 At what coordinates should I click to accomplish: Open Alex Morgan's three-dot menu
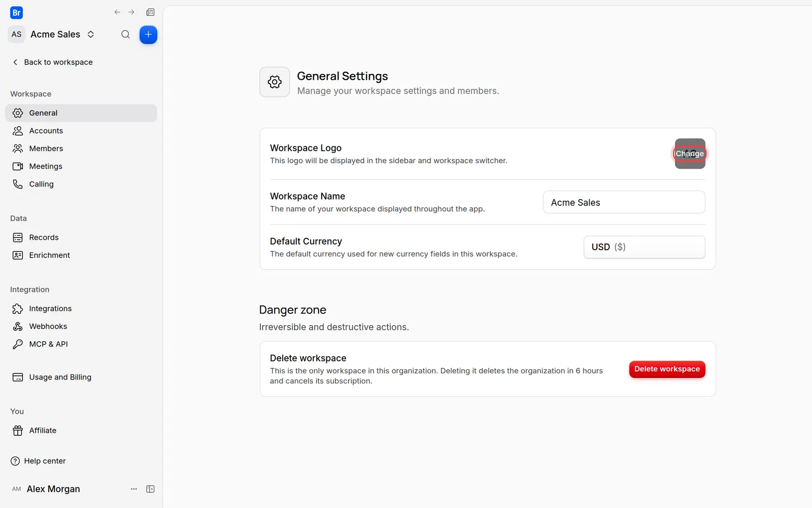point(134,489)
